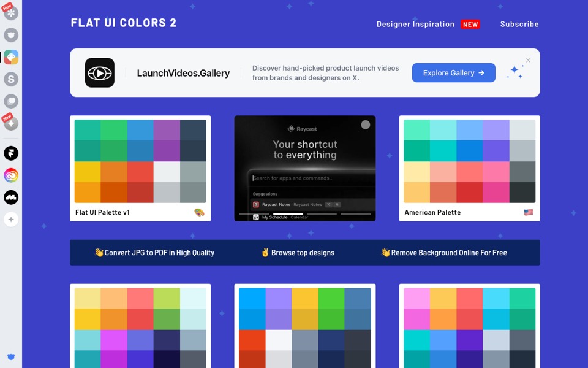Open the black wavy M sidebar icon
This screenshot has height=368, width=588.
[x=11, y=197]
